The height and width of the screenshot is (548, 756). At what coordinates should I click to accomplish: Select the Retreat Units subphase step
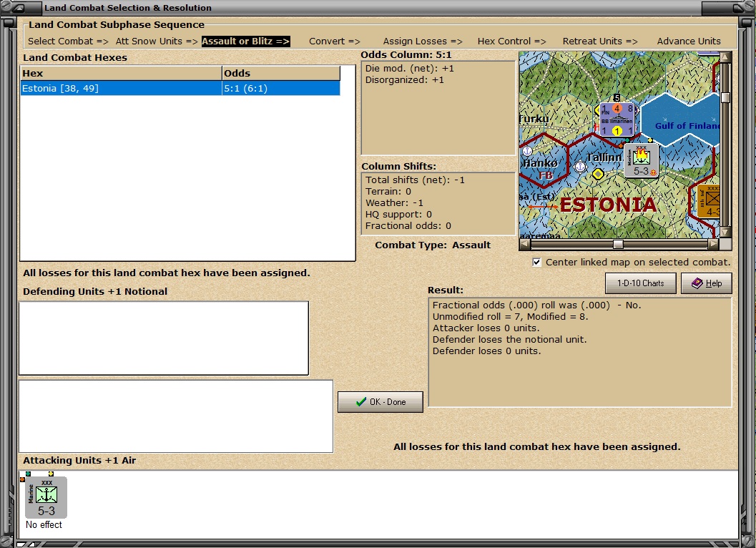[x=600, y=41]
